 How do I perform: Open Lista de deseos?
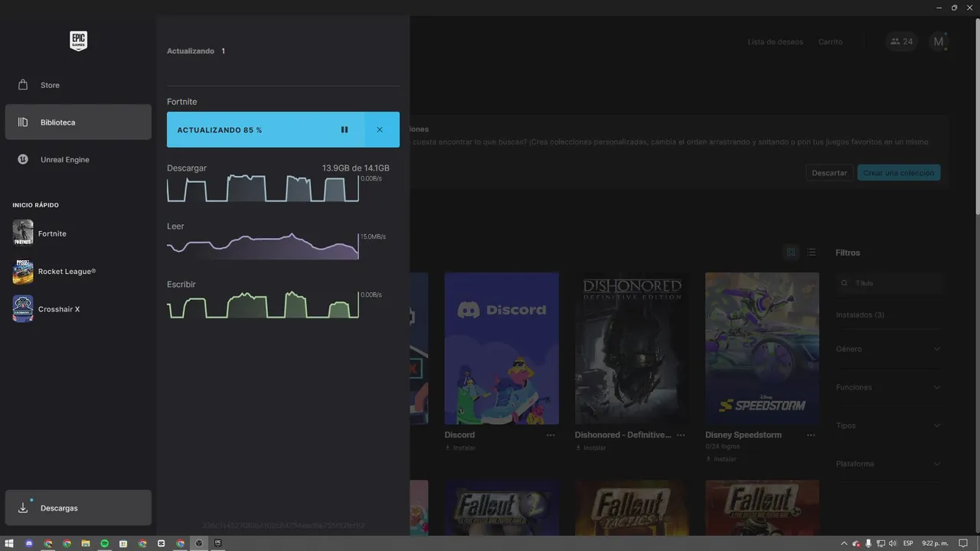point(776,42)
